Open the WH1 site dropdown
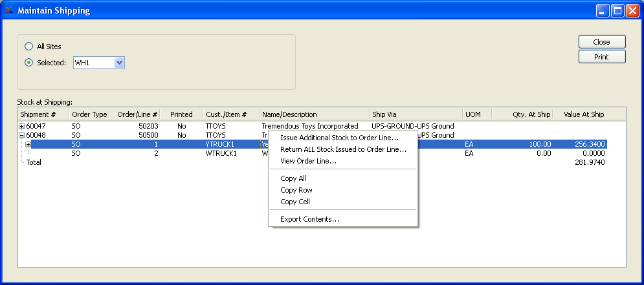The image size is (644, 285). click(118, 63)
